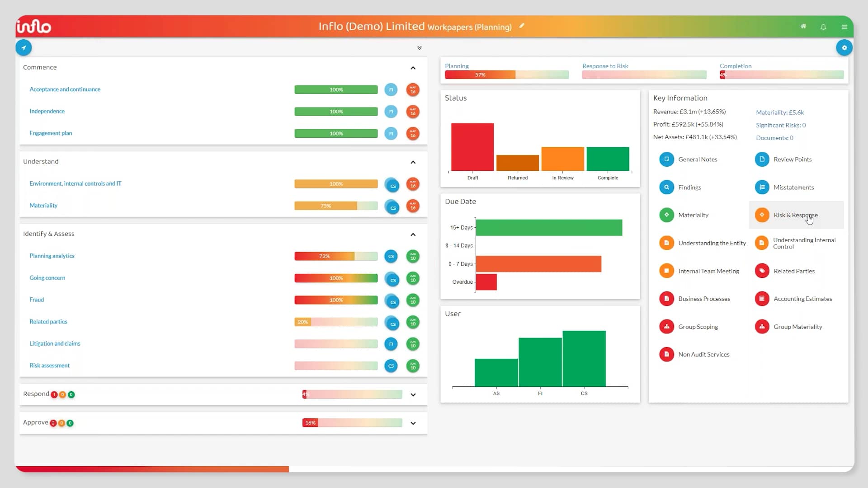
Task: Click the Related Parties icon in Key Information
Action: click(763, 271)
